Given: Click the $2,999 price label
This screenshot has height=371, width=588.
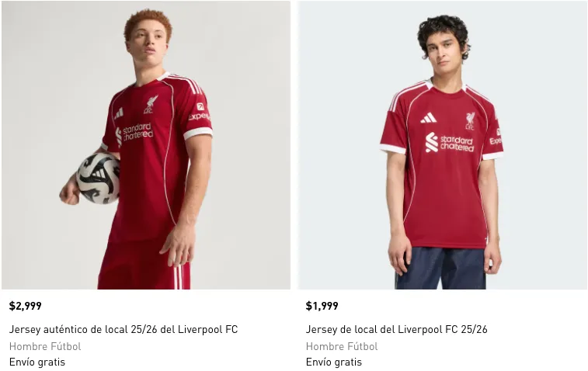Looking at the screenshot, I should (x=26, y=306).
